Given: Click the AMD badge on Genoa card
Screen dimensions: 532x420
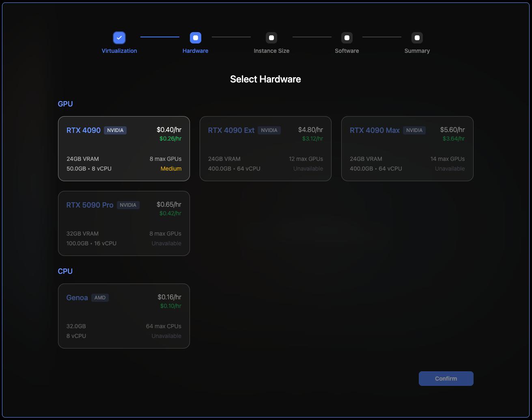Looking at the screenshot, I should pyautogui.click(x=100, y=298).
